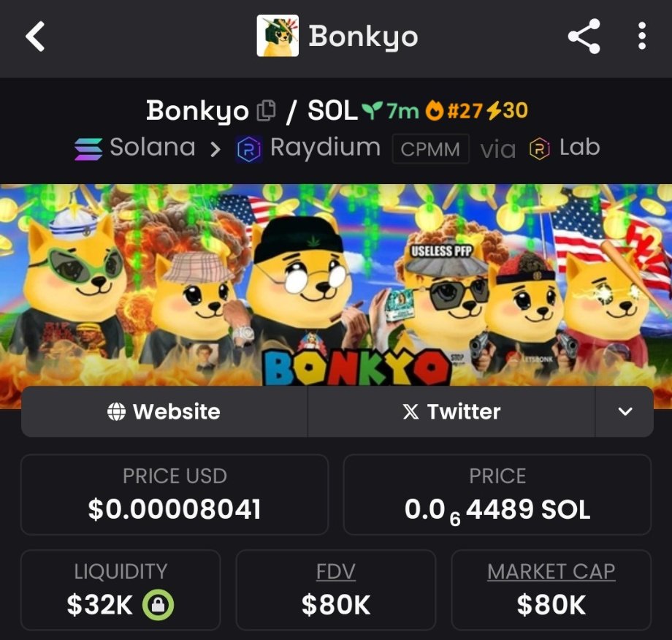This screenshot has width=672, height=640.
Task: Tap the Raydium Lab launchpad icon
Action: 540,149
